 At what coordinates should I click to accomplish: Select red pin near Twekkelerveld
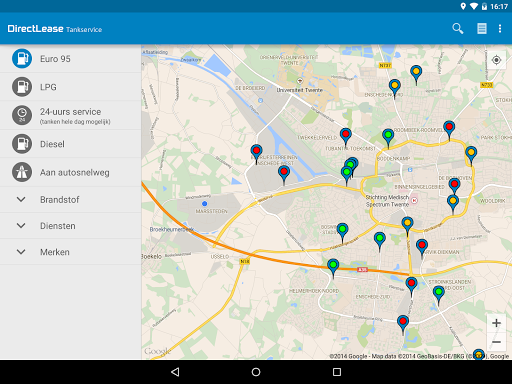346,137
